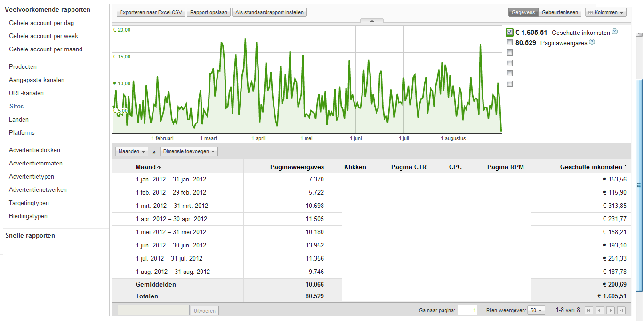Image resolution: width=644 pixels, height=321 pixels.
Task: Open the Advertentietypen report
Action: point(32,177)
